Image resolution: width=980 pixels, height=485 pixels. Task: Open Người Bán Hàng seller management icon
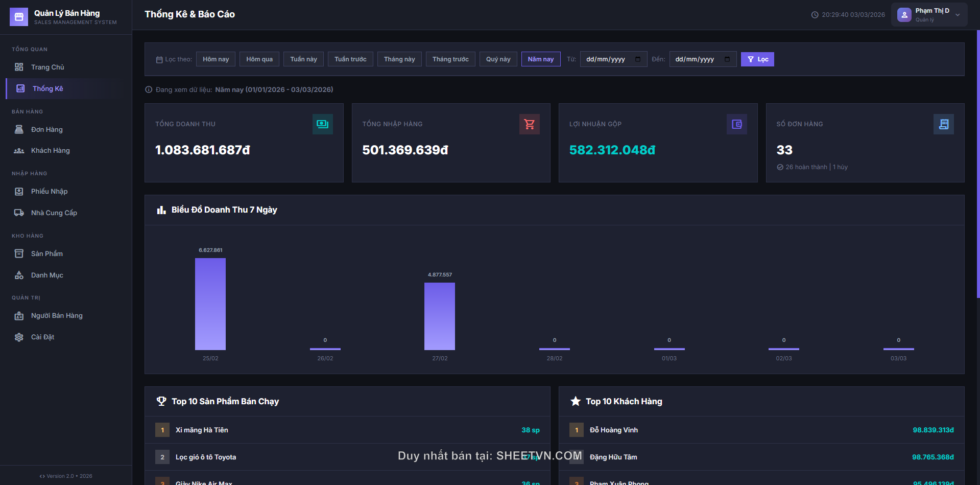(x=19, y=315)
